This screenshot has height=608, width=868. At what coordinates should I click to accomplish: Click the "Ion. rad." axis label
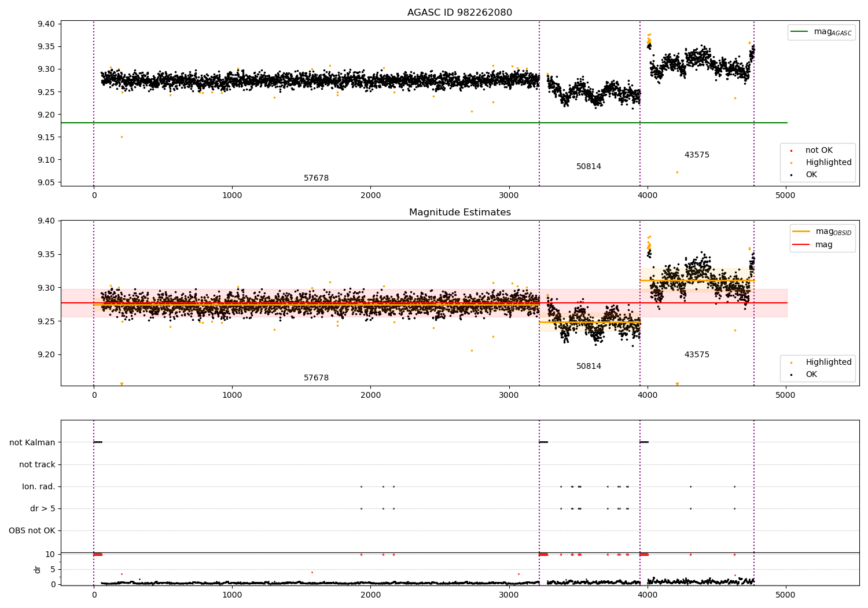point(39,487)
